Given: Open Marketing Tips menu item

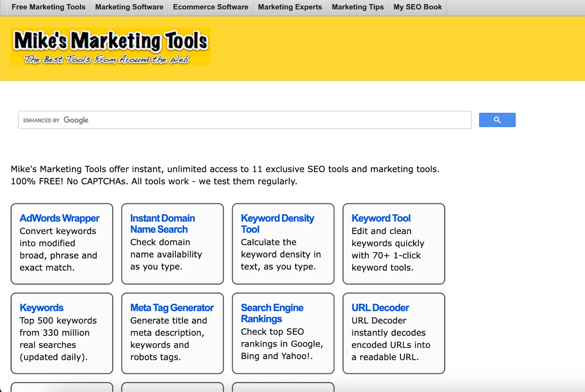Looking at the screenshot, I should 358,7.
